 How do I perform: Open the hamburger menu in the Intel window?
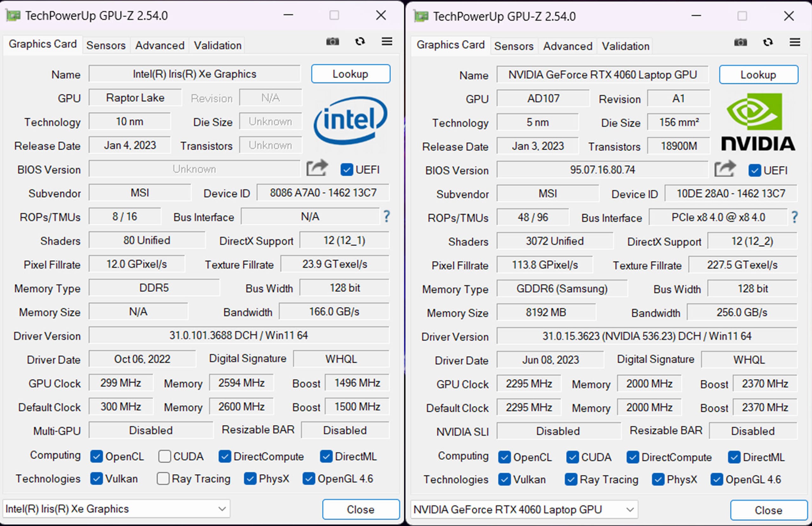coord(387,42)
